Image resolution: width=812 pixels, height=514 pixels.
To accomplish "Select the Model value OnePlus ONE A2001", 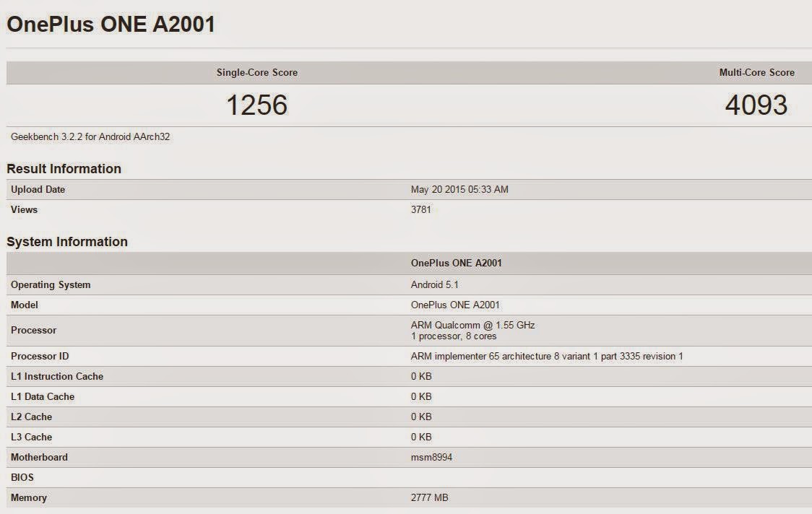I will (x=455, y=305).
